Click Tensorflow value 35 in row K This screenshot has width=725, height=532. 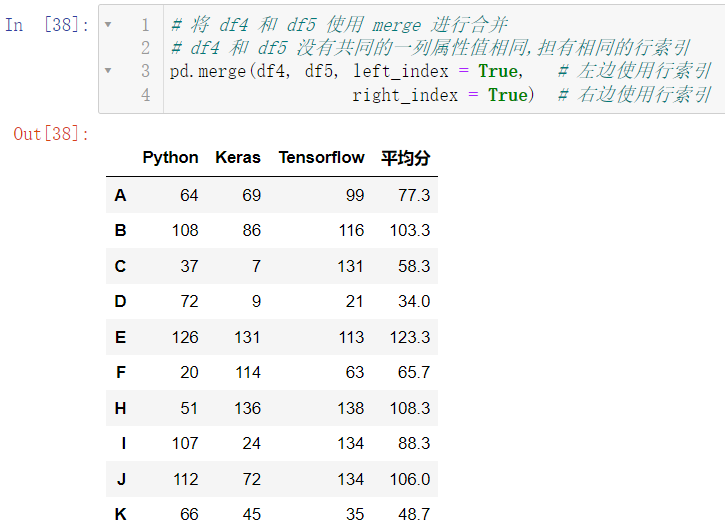click(355, 514)
